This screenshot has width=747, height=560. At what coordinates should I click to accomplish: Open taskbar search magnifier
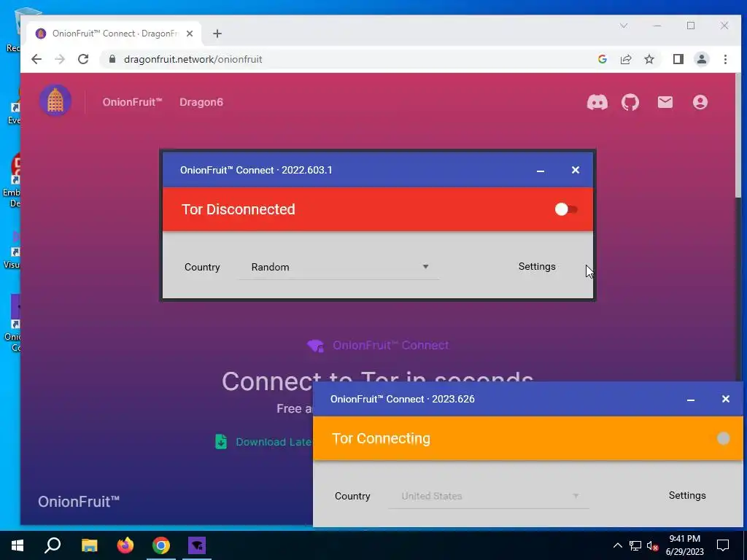(x=53, y=545)
